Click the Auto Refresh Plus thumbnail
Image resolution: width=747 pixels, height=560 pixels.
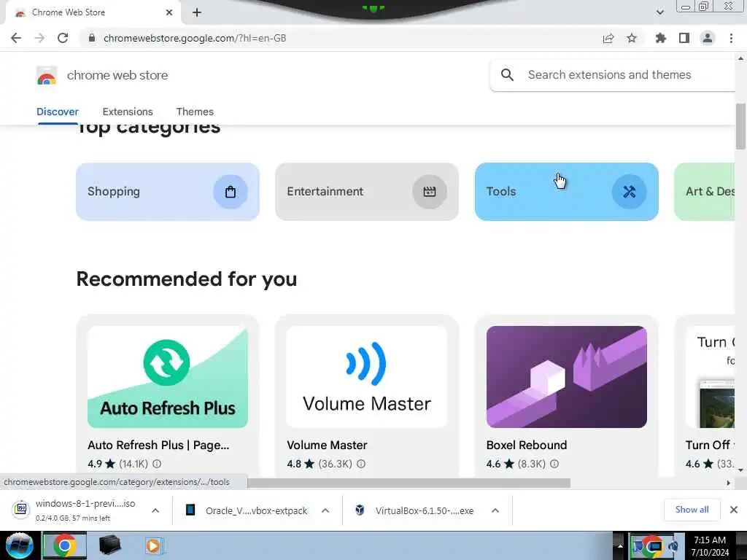tap(168, 377)
